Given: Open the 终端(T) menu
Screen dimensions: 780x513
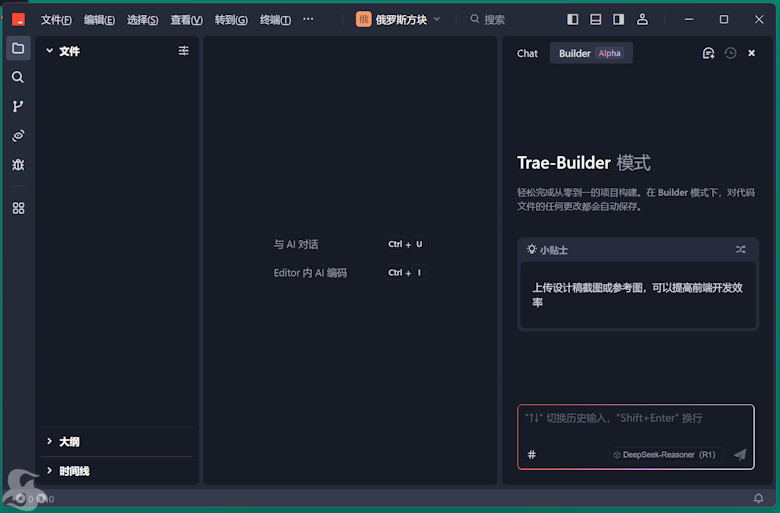Looking at the screenshot, I should 275,20.
